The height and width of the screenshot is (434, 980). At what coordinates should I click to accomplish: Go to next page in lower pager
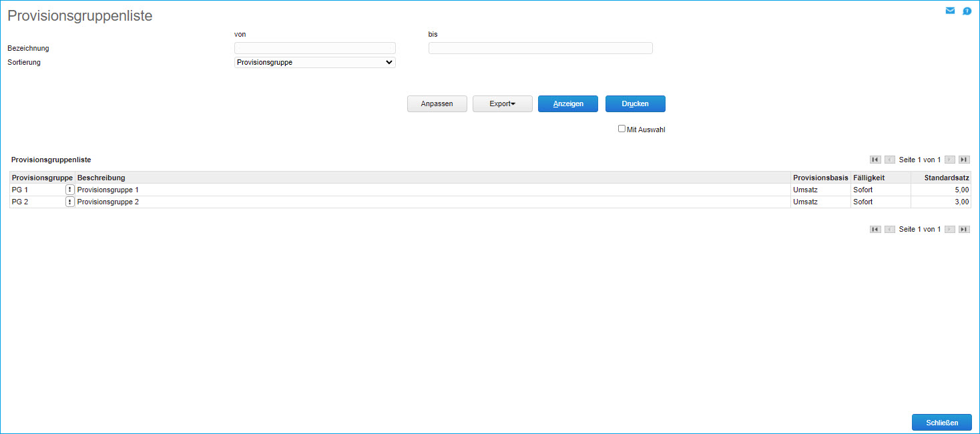point(950,229)
